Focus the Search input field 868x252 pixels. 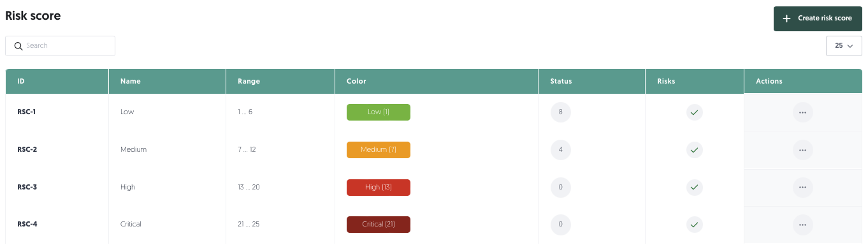61,46
